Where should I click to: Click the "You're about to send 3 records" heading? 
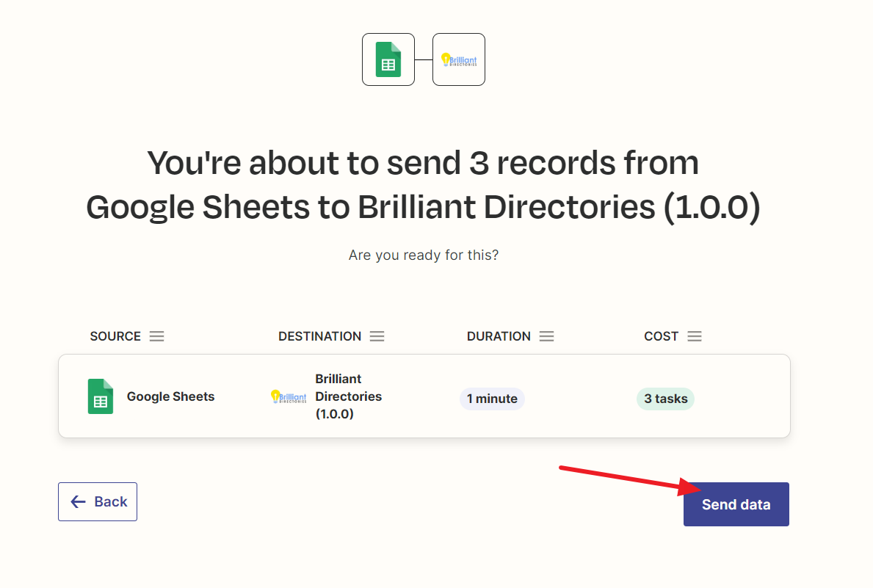(423, 185)
